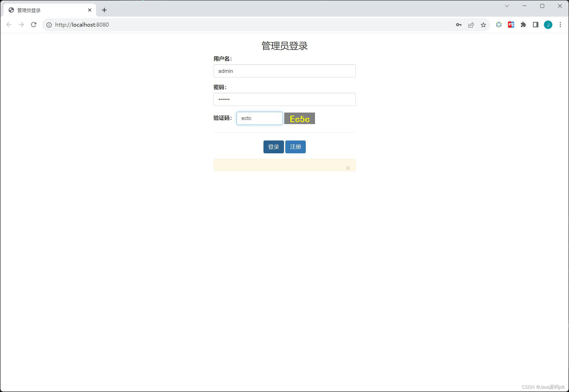The height and width of the screenshot is (392, 569).
Task: Share this page icon
Action: 471,25
